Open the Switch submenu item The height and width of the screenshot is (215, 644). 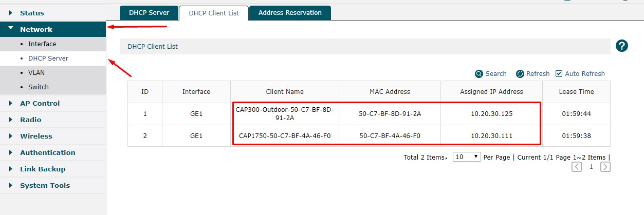pyautogui.click(x=39, y=87)
